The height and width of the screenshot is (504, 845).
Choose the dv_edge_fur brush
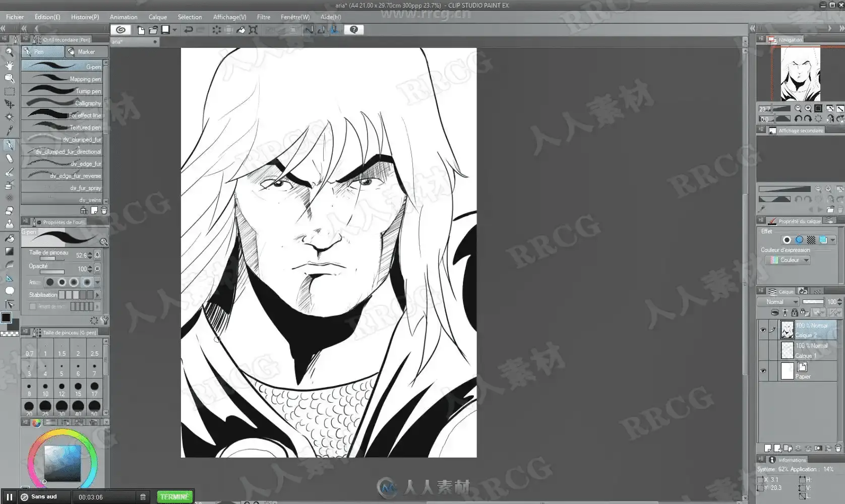coord(62,163)
